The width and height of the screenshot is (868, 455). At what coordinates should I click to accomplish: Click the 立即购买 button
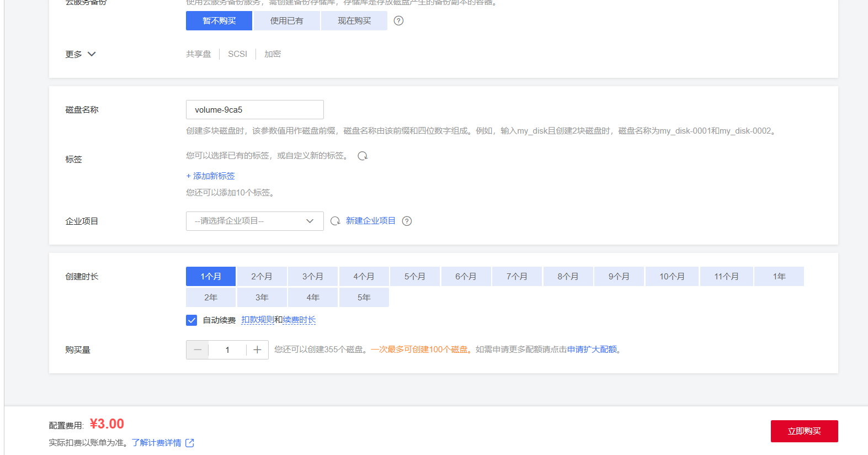pyautogui.click(x=804, y=431)
